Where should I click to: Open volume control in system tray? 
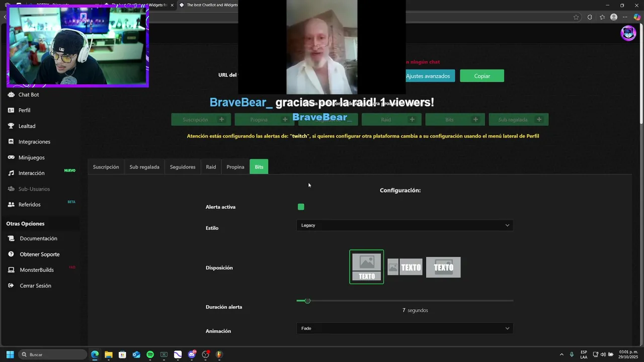[x=603, y=354]
